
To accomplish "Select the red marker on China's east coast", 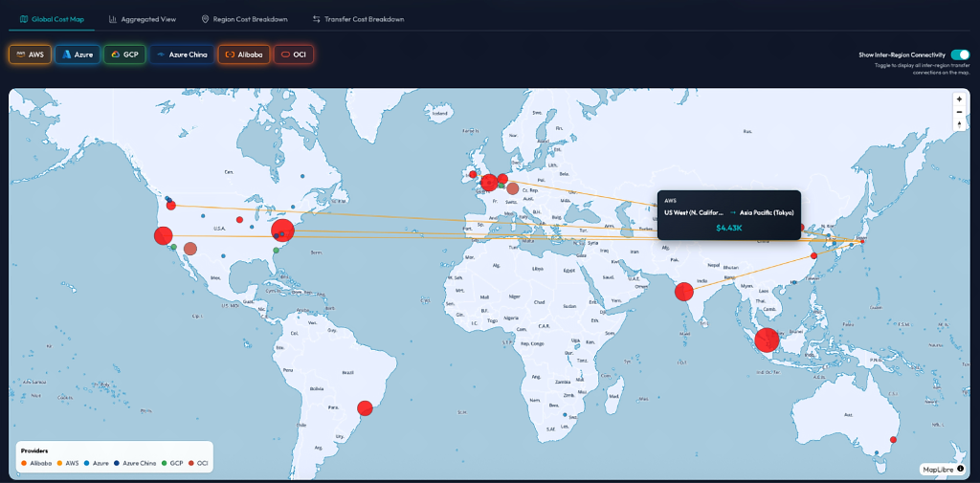I will (813, 255).
